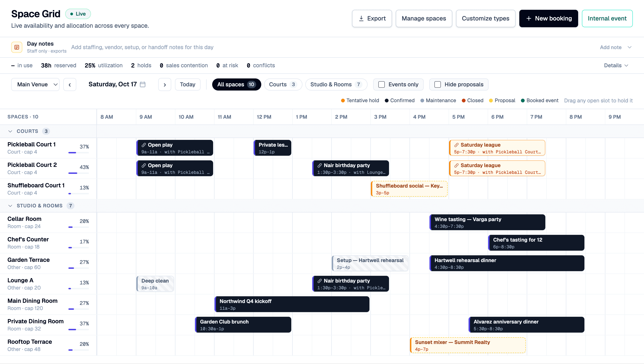Click Private Dining Room utilization bar
This screenshot has height=364, width=644.
78,330
